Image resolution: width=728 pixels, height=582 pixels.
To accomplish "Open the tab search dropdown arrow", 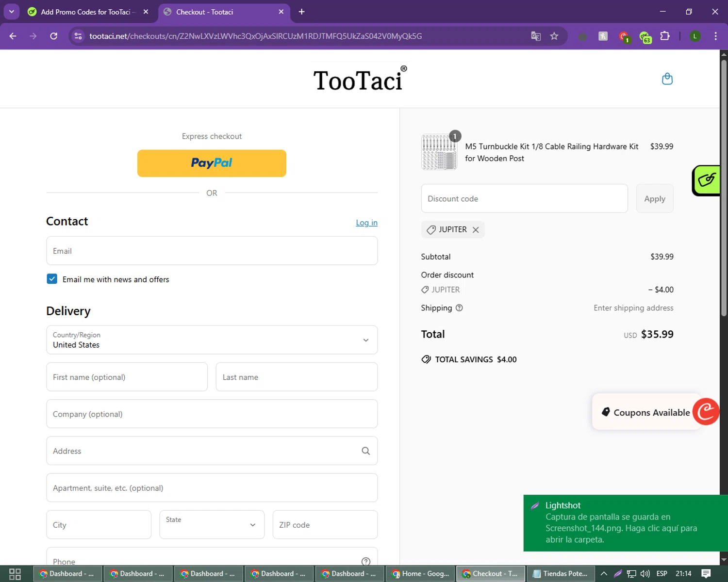I will pos(12,12).
